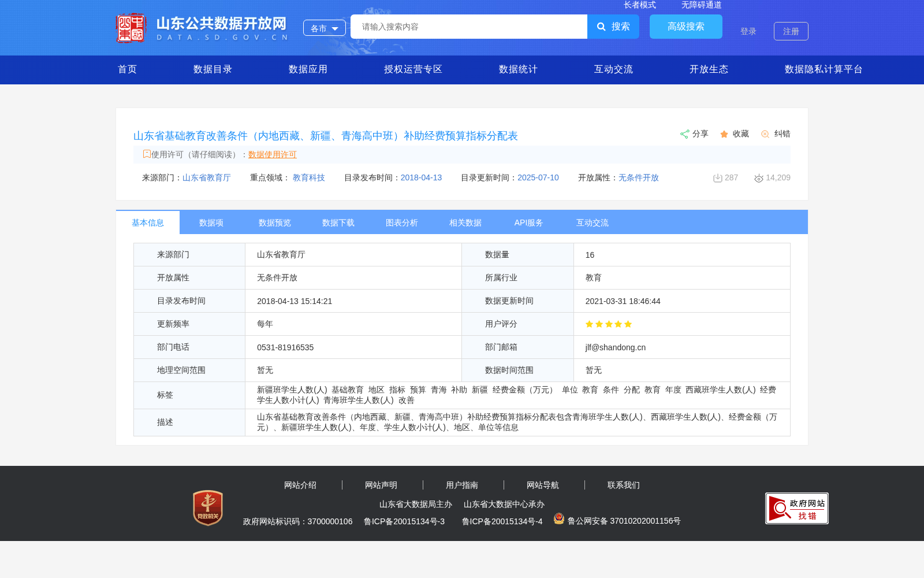This screenshot has width=924, height=578.
Task: Click the dataset title heading
Action: (x=326, y=136)
